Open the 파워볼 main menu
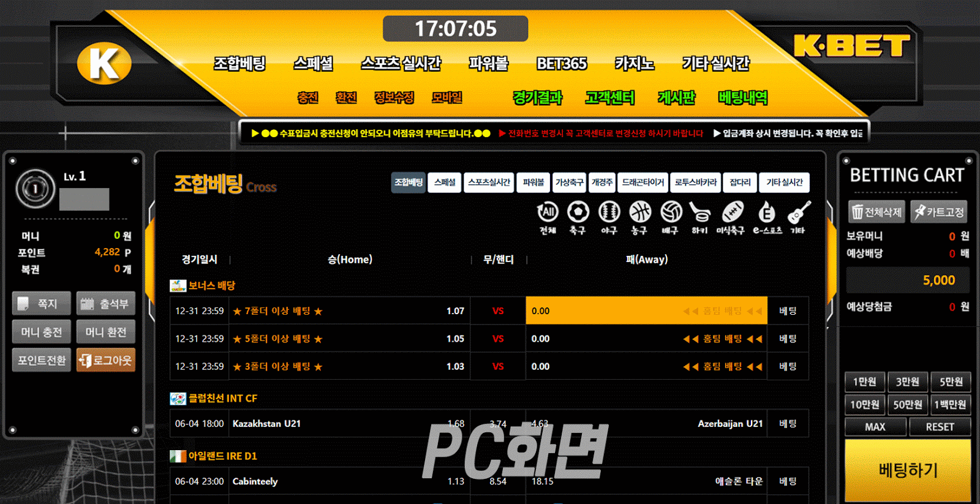Viewport: 980px width, 504px height. point(489,64)
